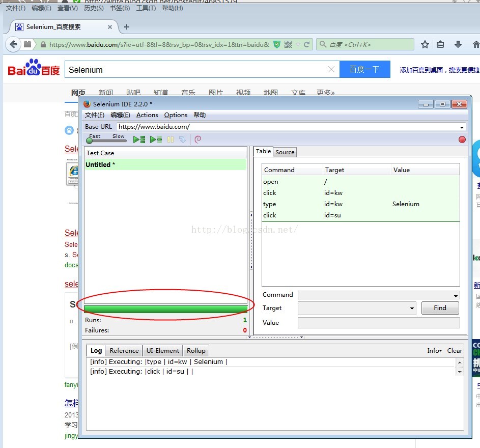The image size is (480, 448).
Task: Click the Target column header
Action: click(x=357, y=170)
